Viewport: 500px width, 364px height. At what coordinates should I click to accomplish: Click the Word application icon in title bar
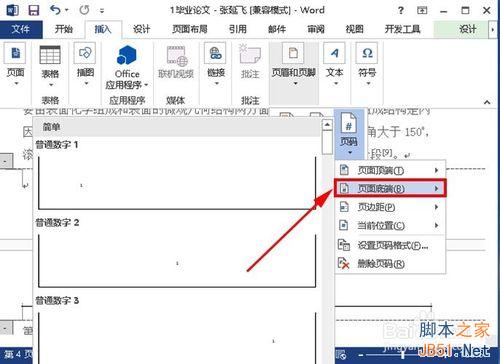tap(12, 10)
